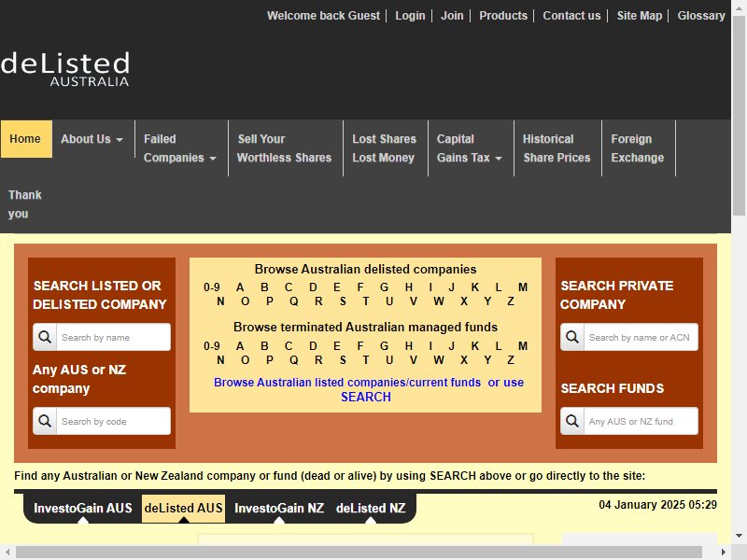Screen dimensions: 747x560
Task: Browse terminated managed funds starting with B
Action: pyautogui.click(x=264, y=345)
